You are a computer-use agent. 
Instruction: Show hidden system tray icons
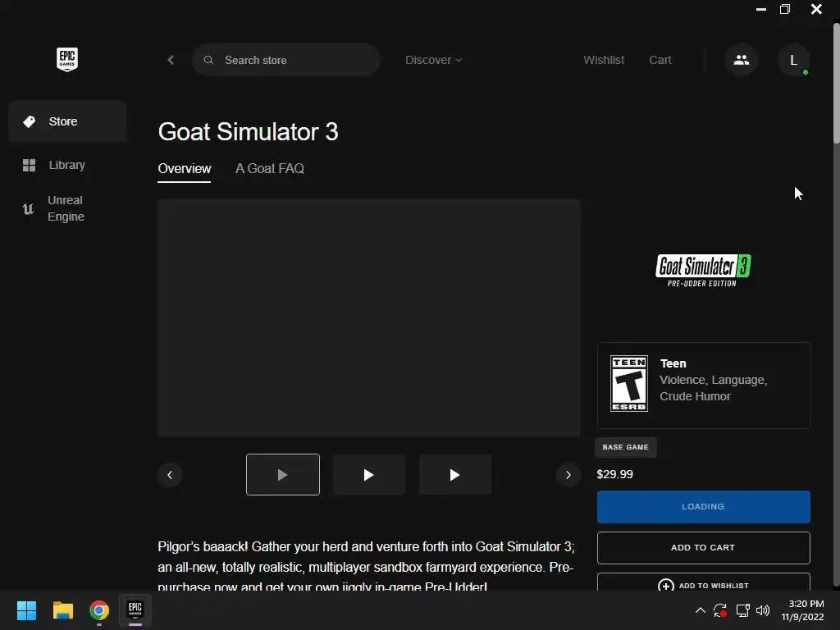(x=701, y=610)
